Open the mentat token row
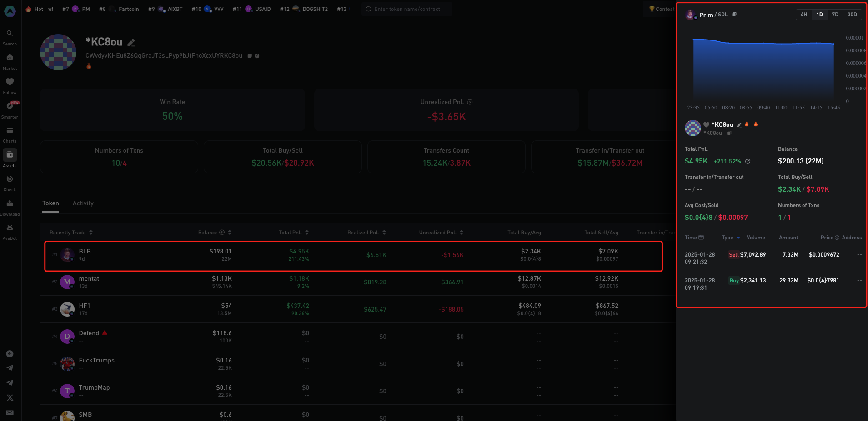This screenshot has height=421, width=868. [89, 282]
